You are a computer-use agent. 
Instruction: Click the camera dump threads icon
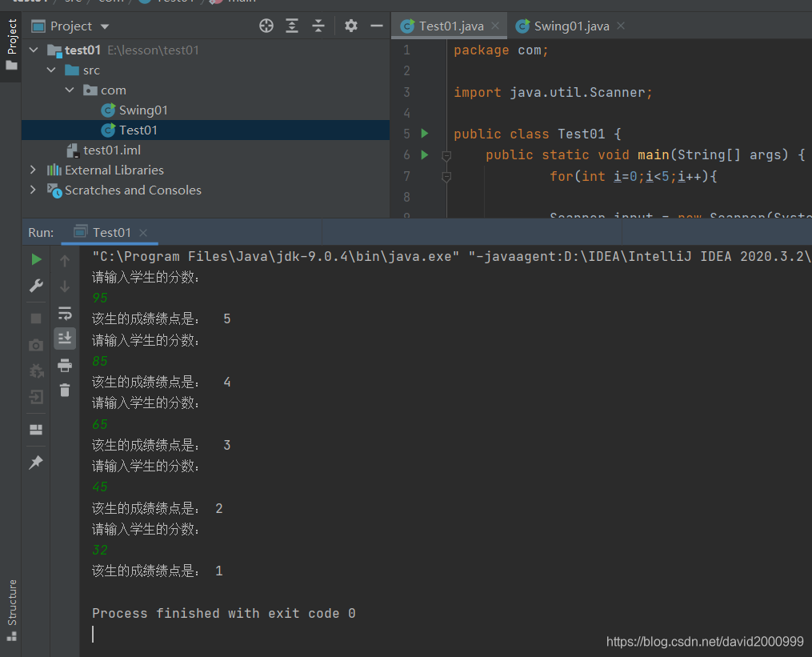coord(36,345)
